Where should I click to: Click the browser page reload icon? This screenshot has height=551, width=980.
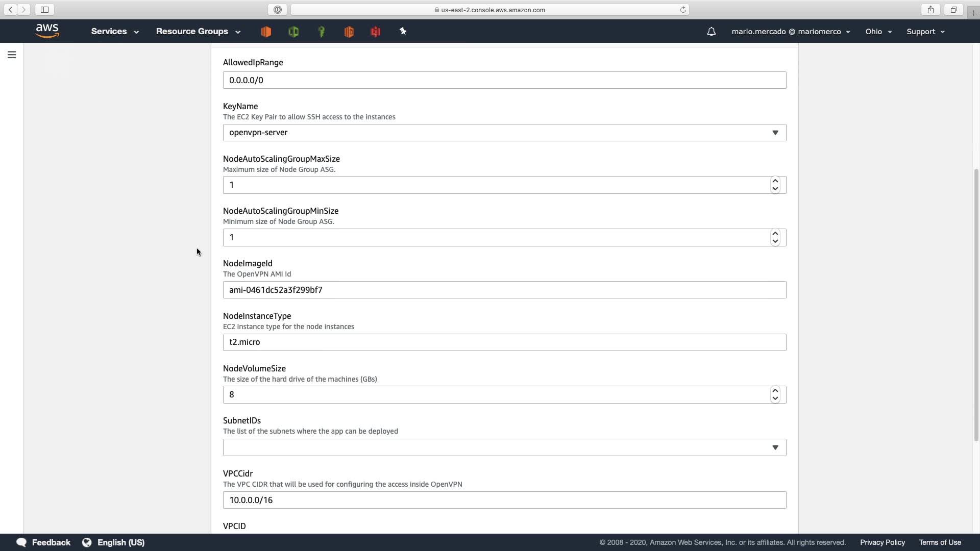682,10
